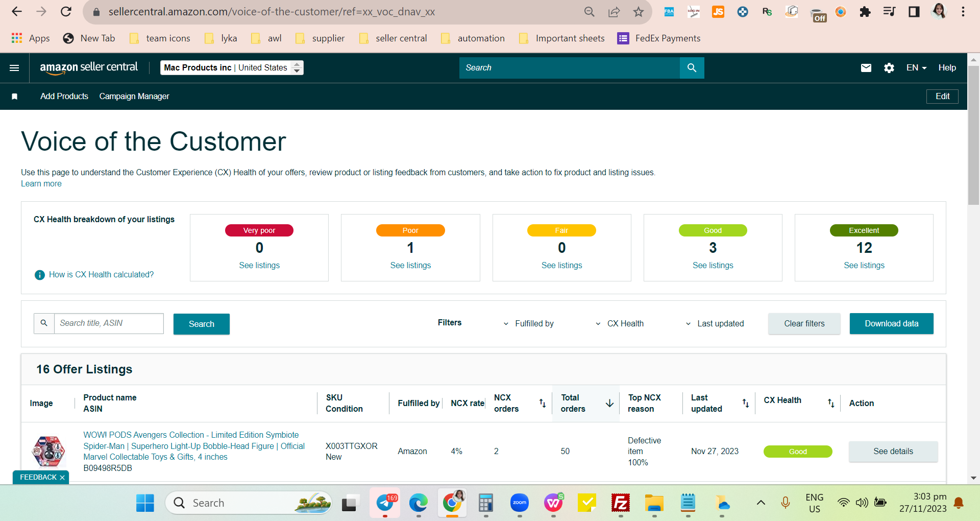Sort by Last updated arrows
This screenshot has width=980, height=521.
[746, 404]
